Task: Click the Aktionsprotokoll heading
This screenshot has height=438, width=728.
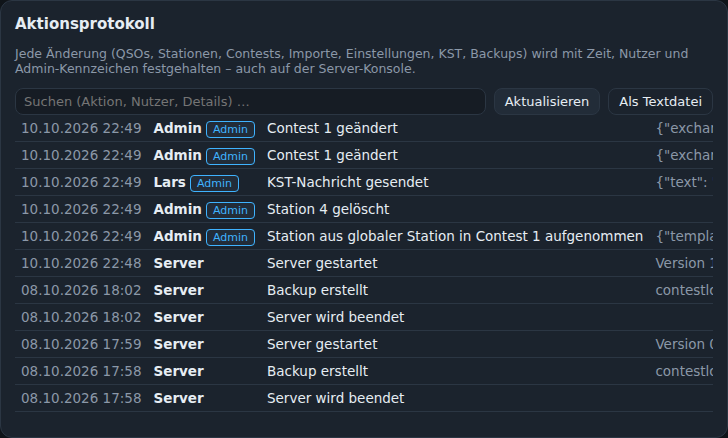Action: (85, 23)
